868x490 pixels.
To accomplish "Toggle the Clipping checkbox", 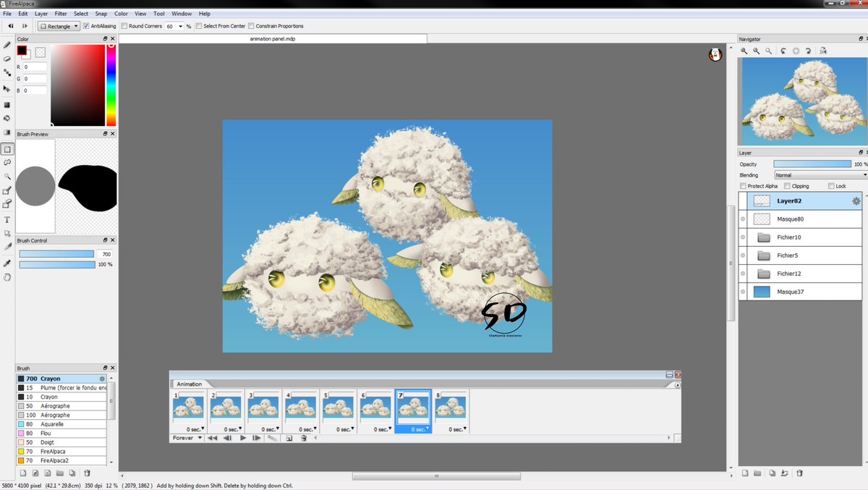I will point(787,186).
